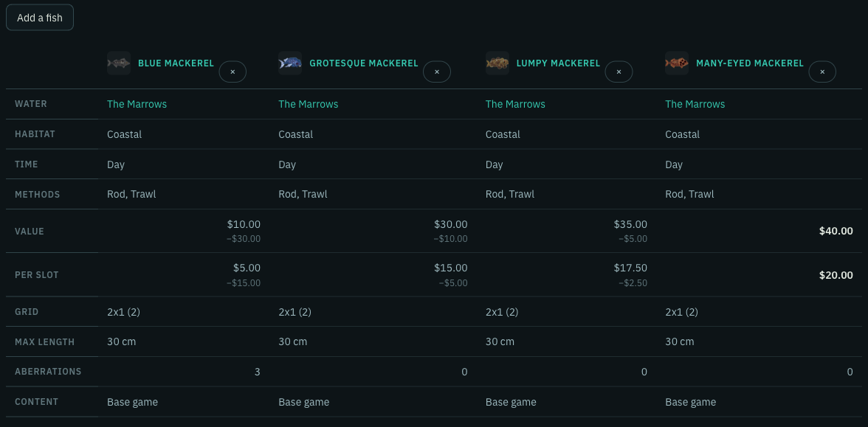This screenshot has width=868, height=427.
Task: Click the CONTENT row label
Action: coord(37,401)
